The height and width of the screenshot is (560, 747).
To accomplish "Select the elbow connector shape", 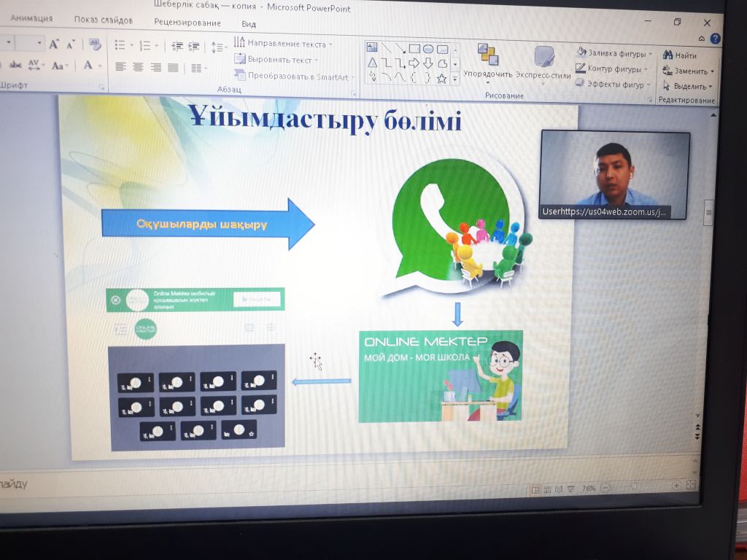I will coord(386,63).
